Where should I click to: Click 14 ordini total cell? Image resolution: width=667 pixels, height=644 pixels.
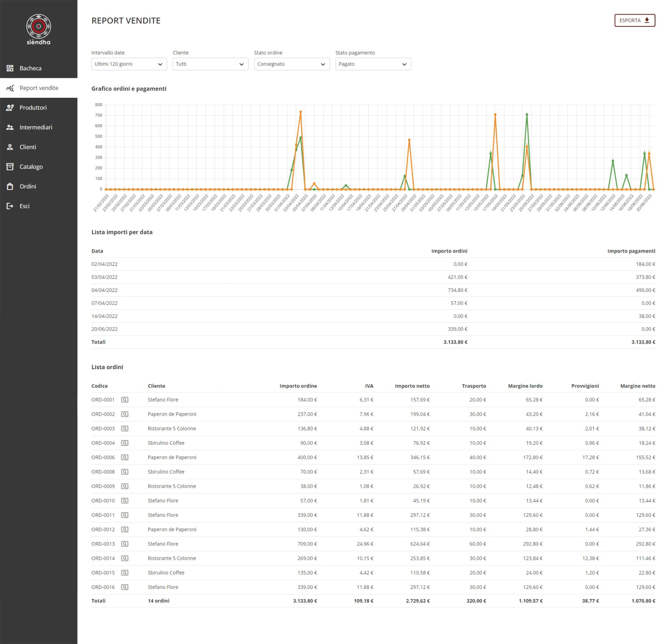tap(158, 601)
